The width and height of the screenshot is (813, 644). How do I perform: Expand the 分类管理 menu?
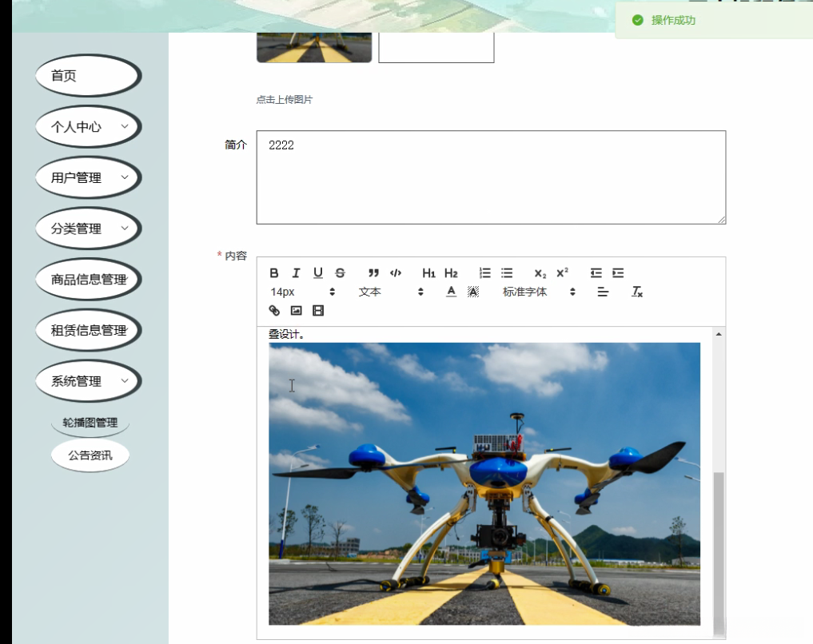[88, 228]
